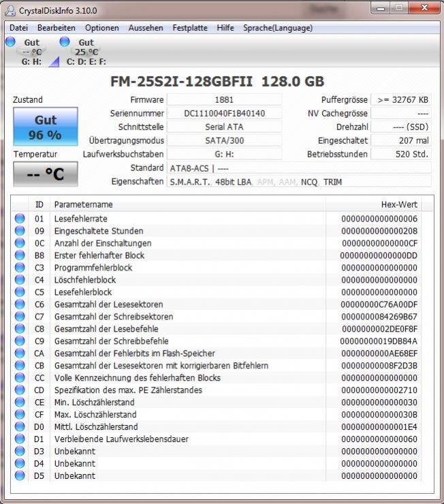Click the status icon for Erster fehlerhafter Block

(20, 255)
